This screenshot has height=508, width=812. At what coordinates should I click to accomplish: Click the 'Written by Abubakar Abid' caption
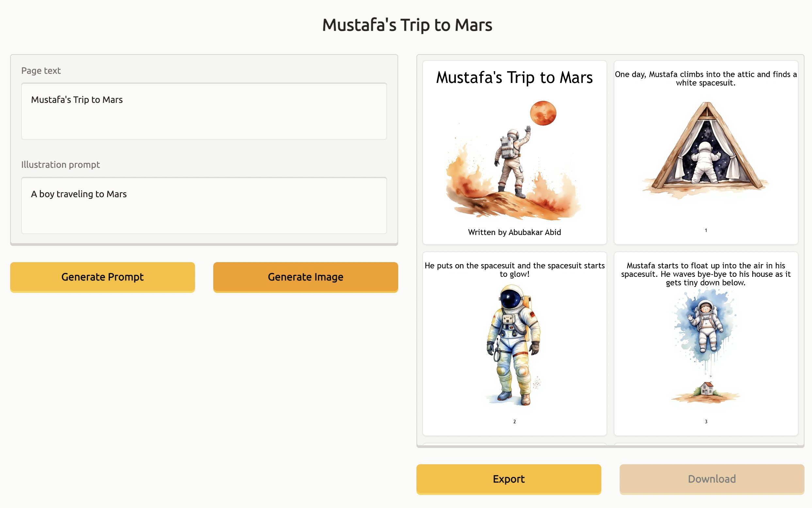(514, 232)
